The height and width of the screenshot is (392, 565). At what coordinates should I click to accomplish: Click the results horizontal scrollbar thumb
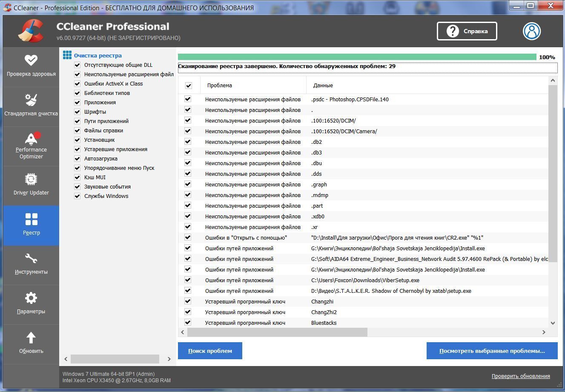(x=277, y=332)
